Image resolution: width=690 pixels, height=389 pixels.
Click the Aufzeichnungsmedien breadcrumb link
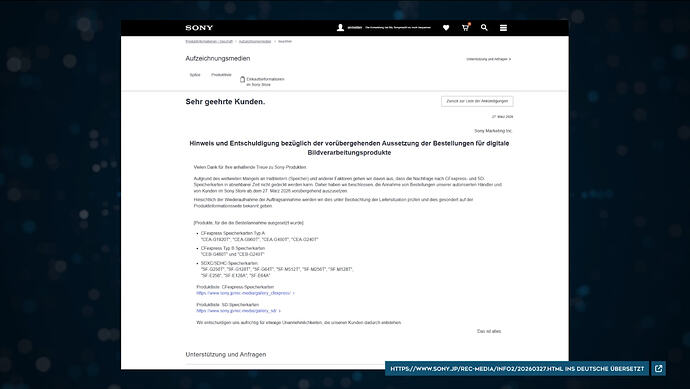(x=255, y=41)
